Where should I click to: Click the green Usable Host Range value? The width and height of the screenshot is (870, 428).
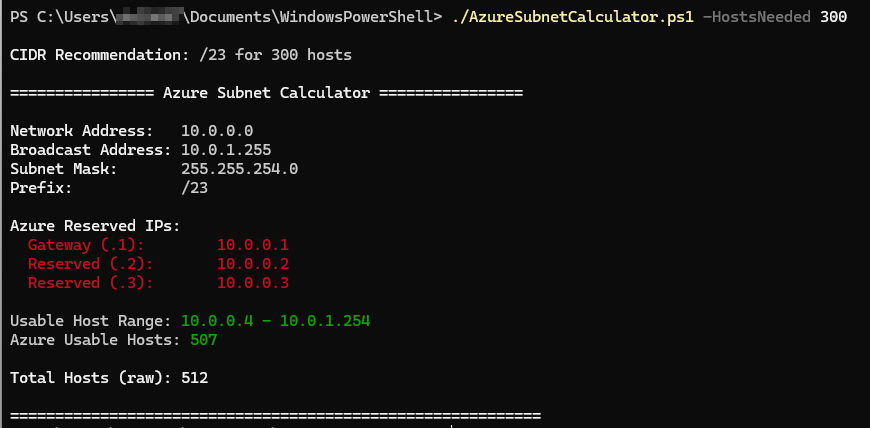click(x=276, y=321)
